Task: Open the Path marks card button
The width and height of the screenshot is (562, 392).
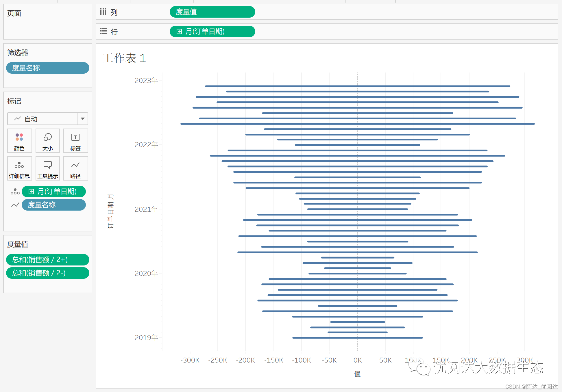Action: [75, 168]
